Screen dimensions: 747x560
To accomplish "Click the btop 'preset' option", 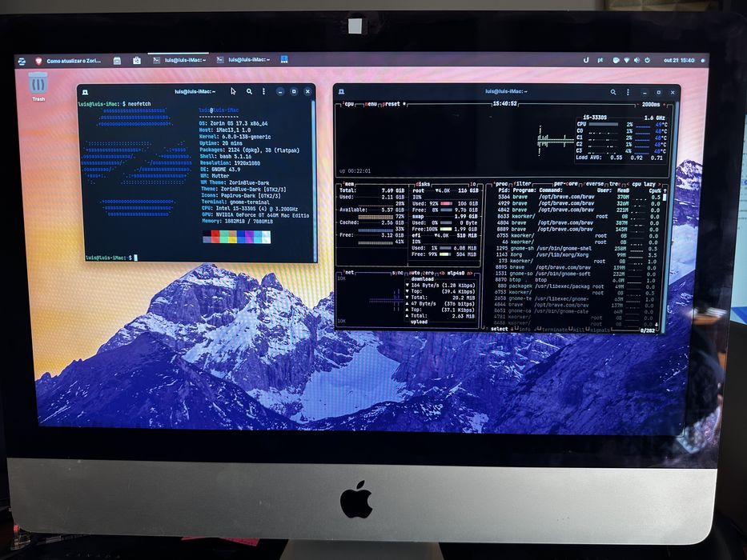I will (391, 104).
